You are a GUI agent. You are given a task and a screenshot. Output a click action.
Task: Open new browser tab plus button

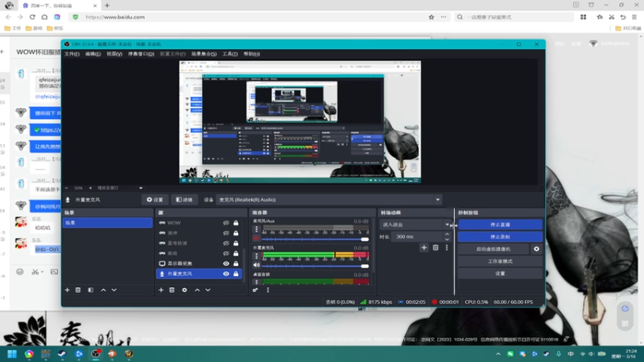107,6
